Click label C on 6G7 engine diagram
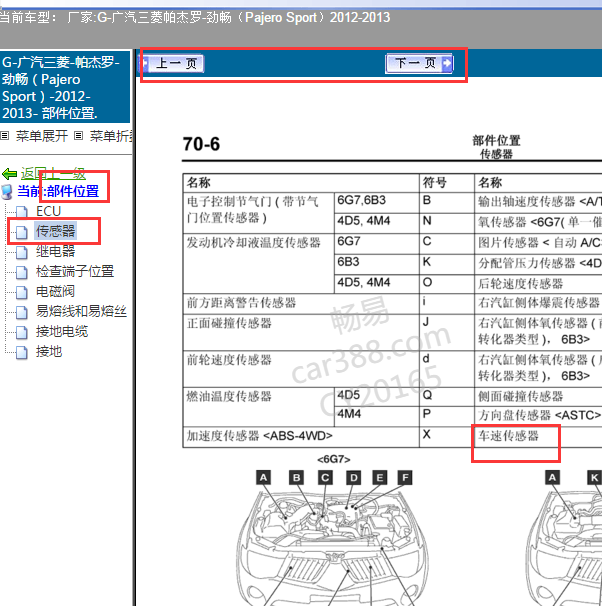The image size is (602, 606). [325, 478]
